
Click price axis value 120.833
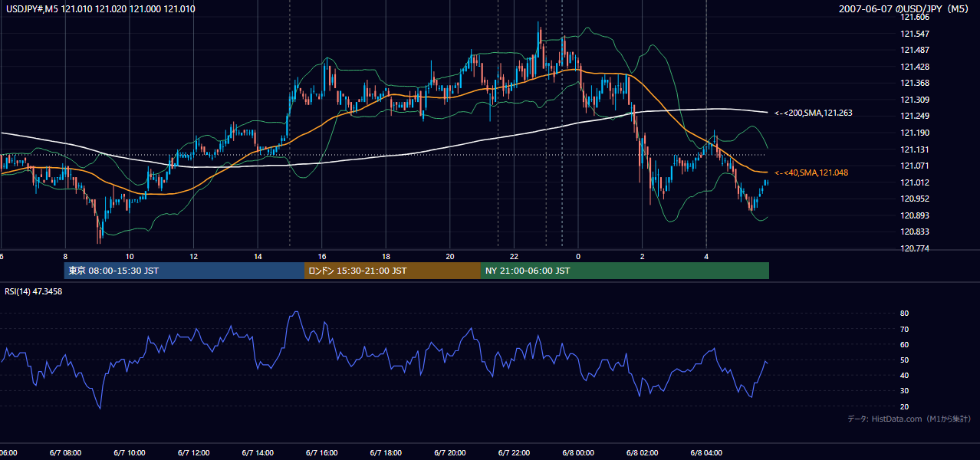click(915, 232)
